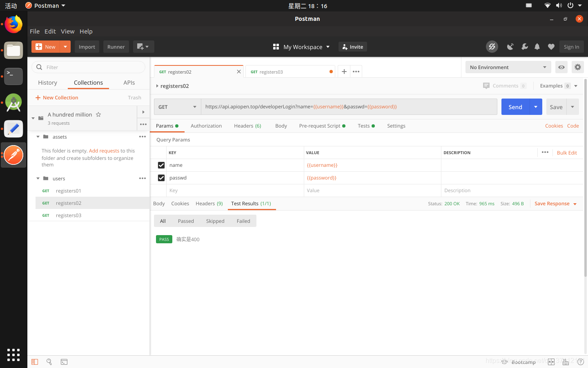This screenshot has height=368, width=588.
Task: Open the Cookies link
Action: 554,126
